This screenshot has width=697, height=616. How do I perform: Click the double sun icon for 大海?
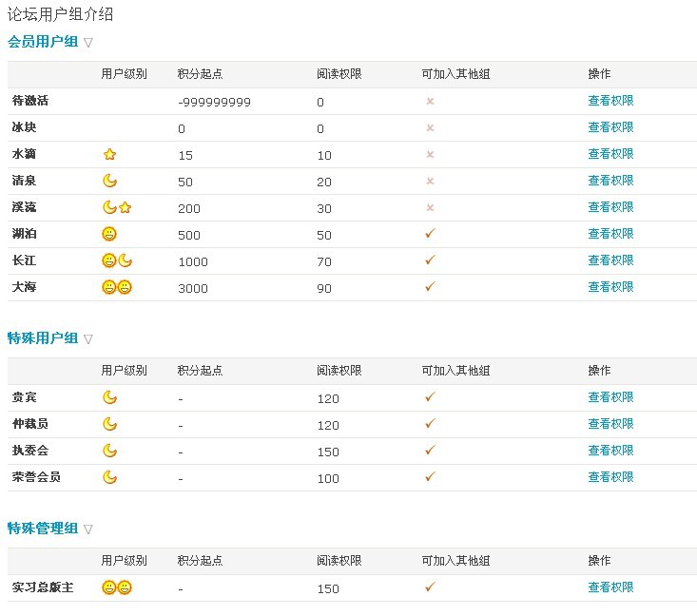pyautogui.click(x=117, y=287)
